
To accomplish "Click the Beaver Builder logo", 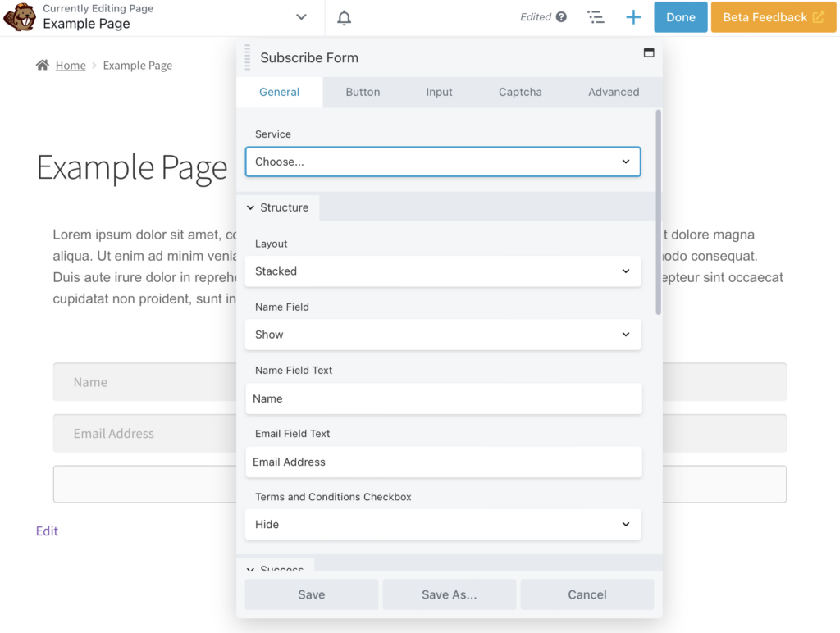I will coord(20,16).
